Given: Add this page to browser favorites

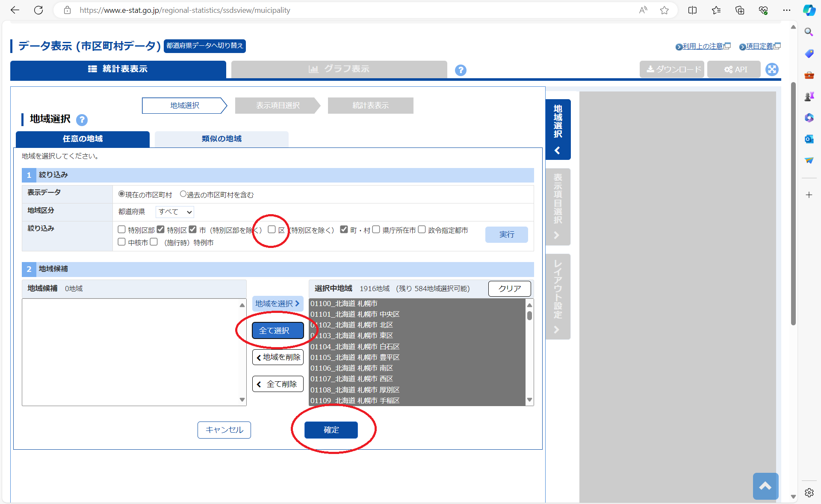Looking at the screenshot, I should 664,10.
